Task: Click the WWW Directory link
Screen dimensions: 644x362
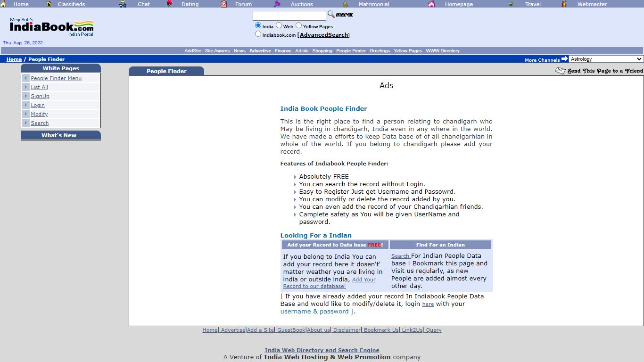Action: click(443, 51)
